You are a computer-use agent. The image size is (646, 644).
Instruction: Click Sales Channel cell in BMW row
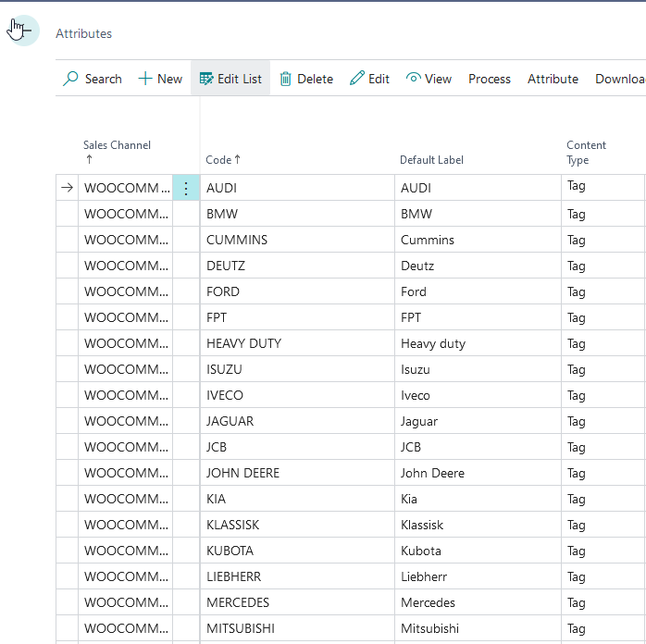125,214
